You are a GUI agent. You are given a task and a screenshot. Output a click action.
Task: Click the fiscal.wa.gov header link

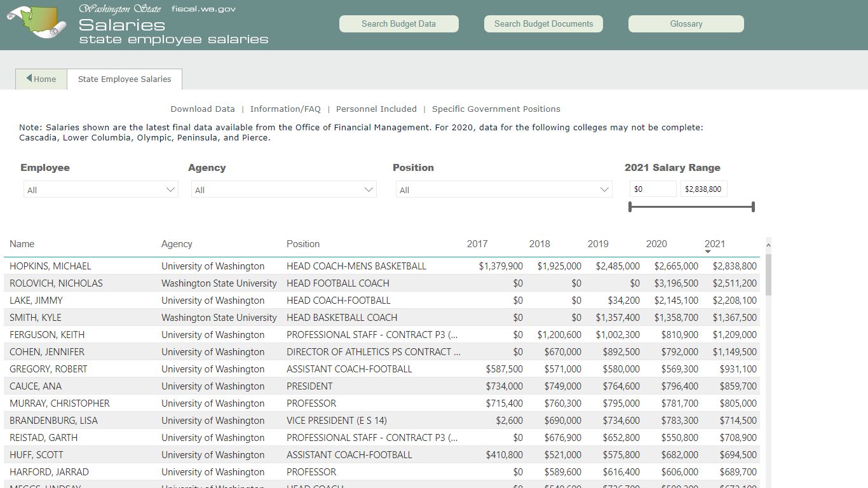point(204,9)
